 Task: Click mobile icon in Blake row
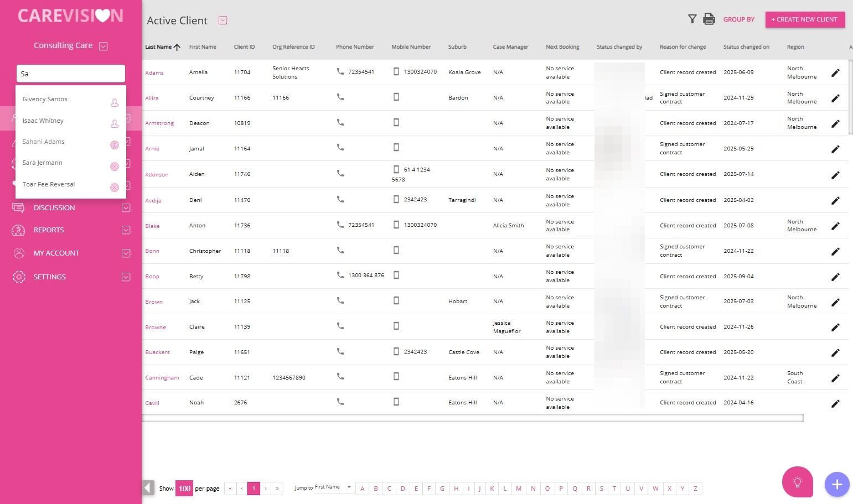(396, 225)
